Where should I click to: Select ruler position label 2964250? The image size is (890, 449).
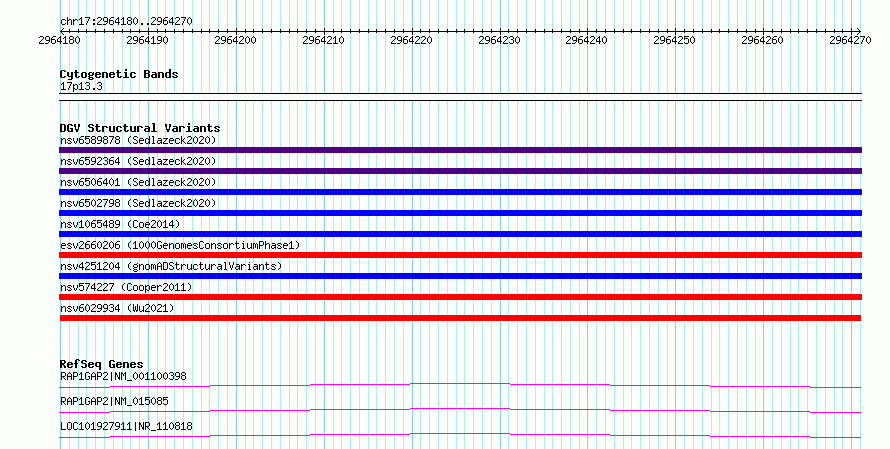tap(675, 40)
